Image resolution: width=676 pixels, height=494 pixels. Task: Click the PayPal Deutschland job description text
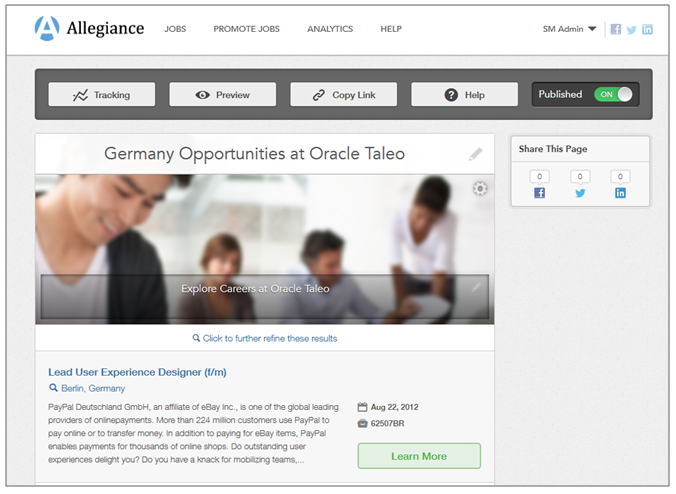(193, 433)
